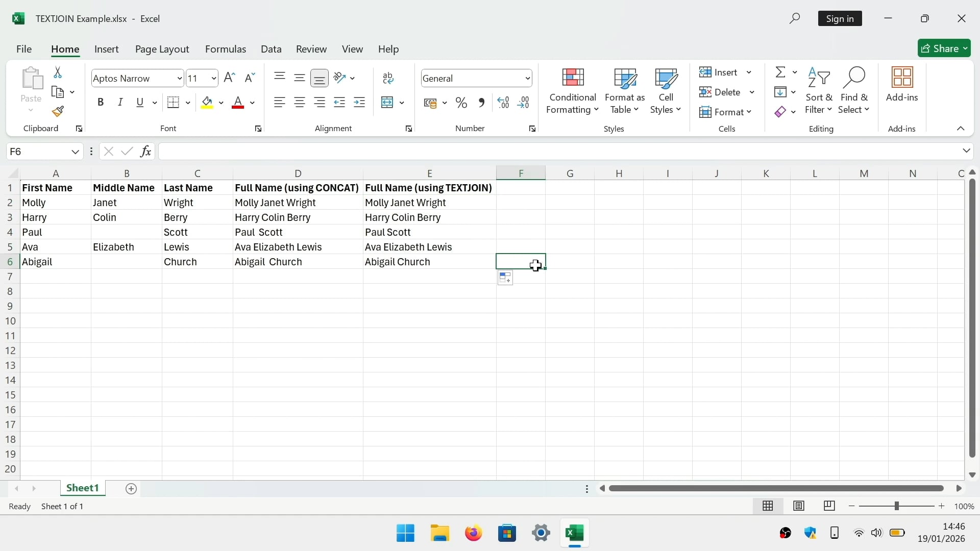Image resolution: width=980 pixels, height=551 pixels.
Task: Switch to Page Layout view
Action: pyautogui.click(x=799, y=506)
